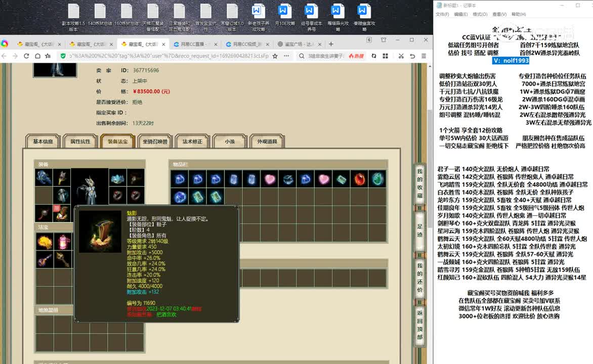Screen dimensions: 593x364
Task: Click the pink lantern 法宝 icon
Action: [63, 242]
